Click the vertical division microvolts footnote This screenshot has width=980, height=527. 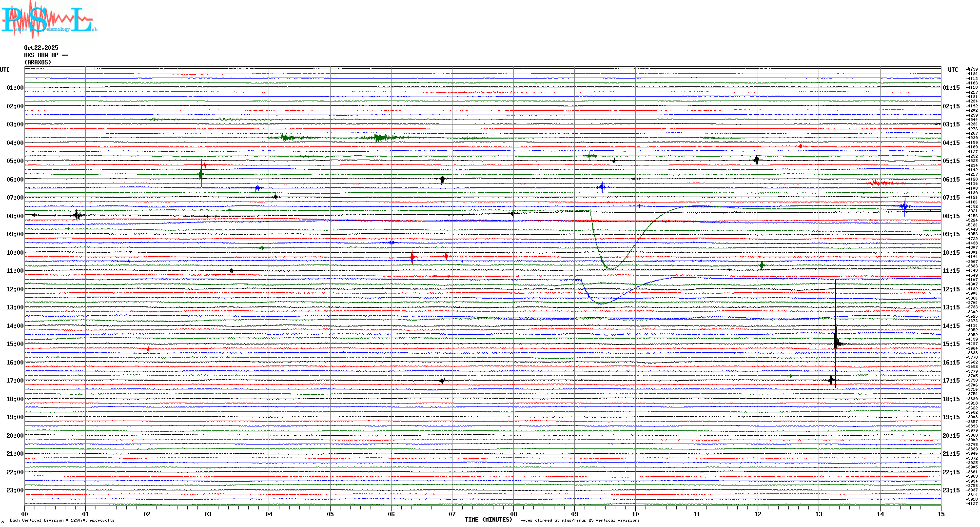click(62, 520)
